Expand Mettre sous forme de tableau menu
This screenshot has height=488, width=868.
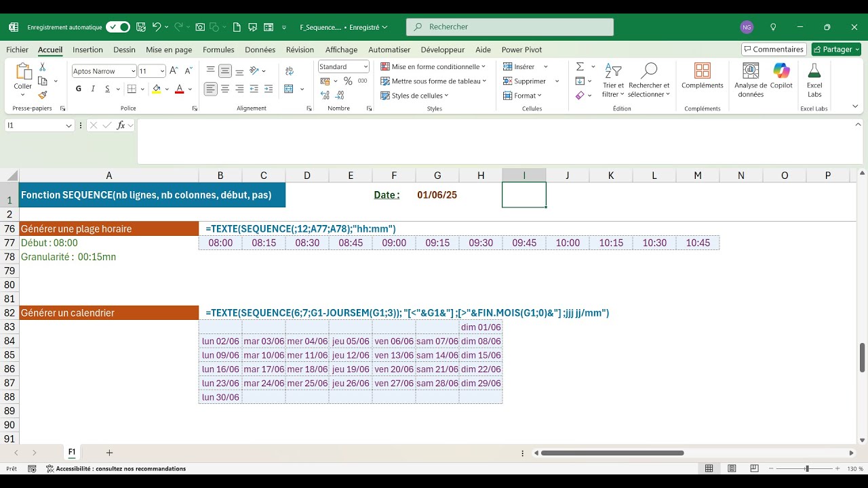coord(433,81)
